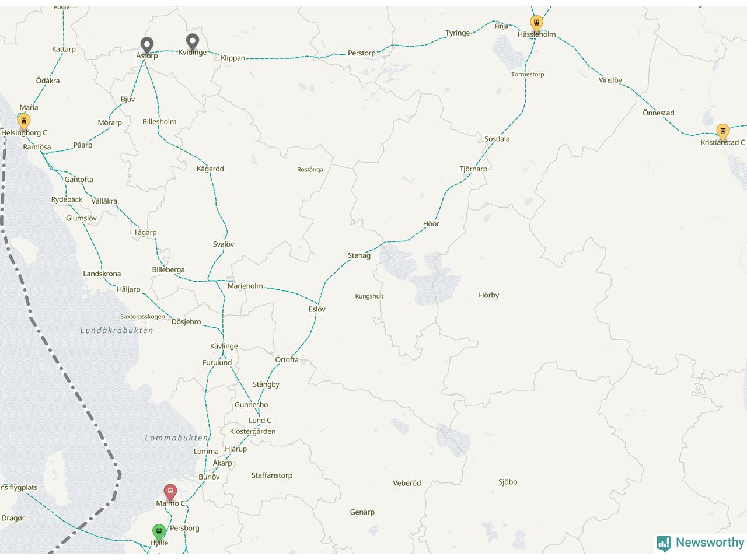747x560 pixels.
Task: Select the Kävlinge station label
Action: point(224,346)
